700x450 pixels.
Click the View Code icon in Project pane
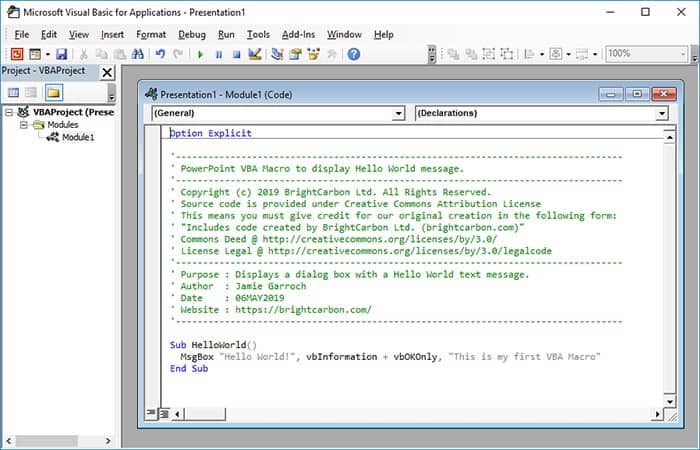point(13,92)
